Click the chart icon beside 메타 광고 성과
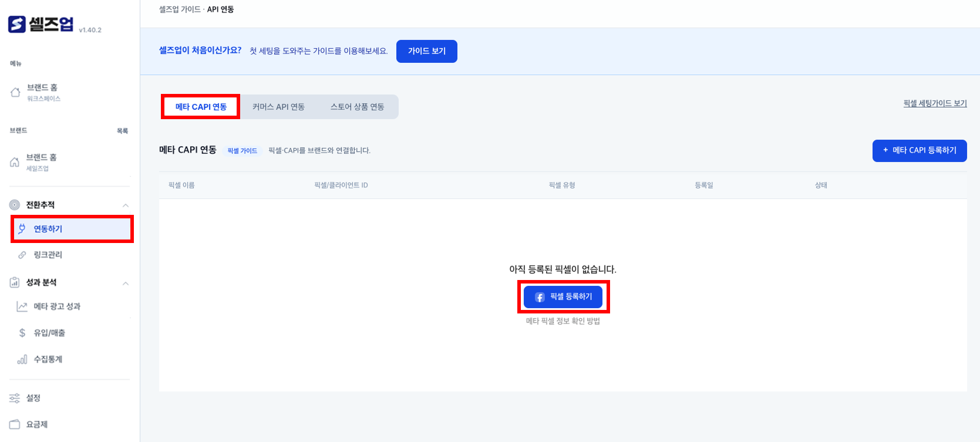Viewport: 980px width, 442px height. 22,306
